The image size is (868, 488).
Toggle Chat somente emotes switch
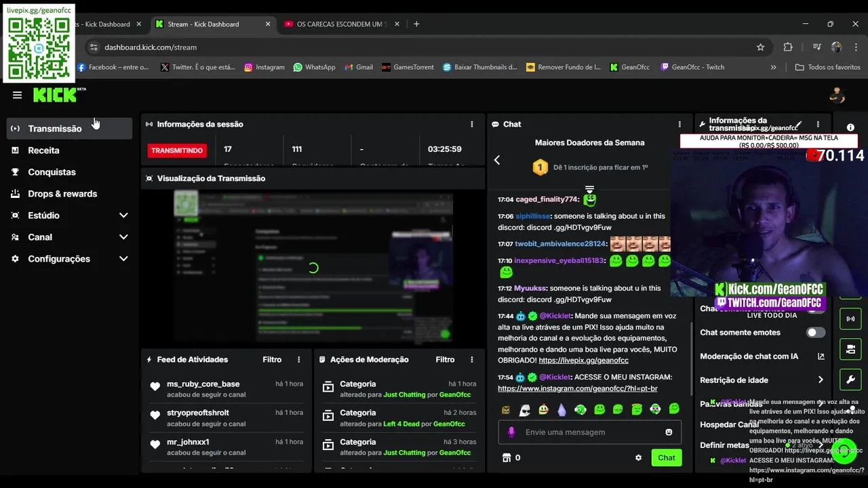click(816, 333)
